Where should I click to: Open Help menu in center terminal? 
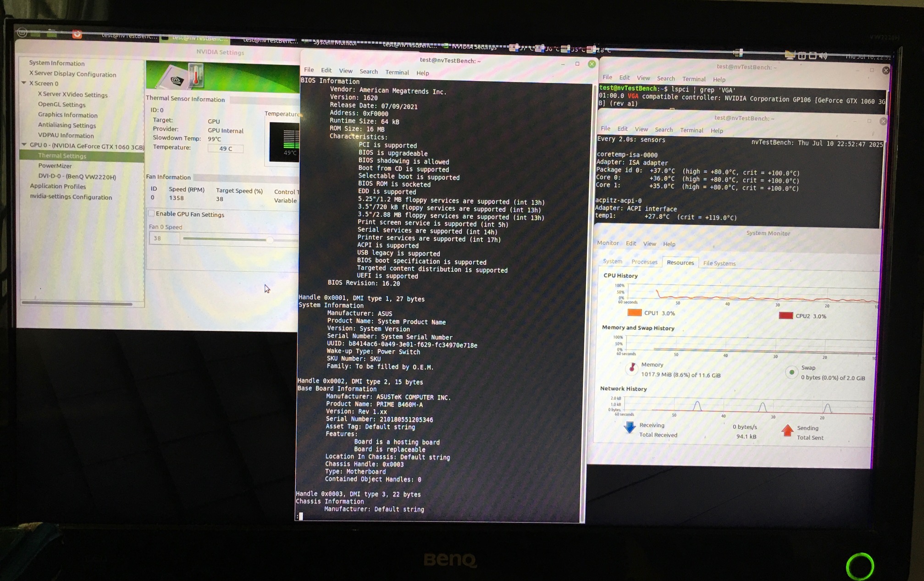[x=422, y=73]
